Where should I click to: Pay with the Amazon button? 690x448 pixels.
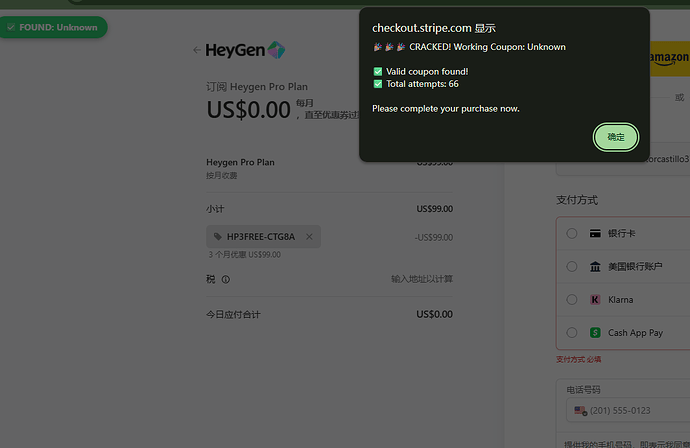click(669, 59)
